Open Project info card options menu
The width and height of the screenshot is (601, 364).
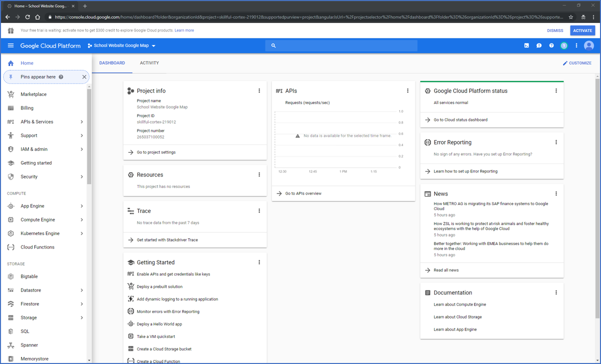point(259,91)
